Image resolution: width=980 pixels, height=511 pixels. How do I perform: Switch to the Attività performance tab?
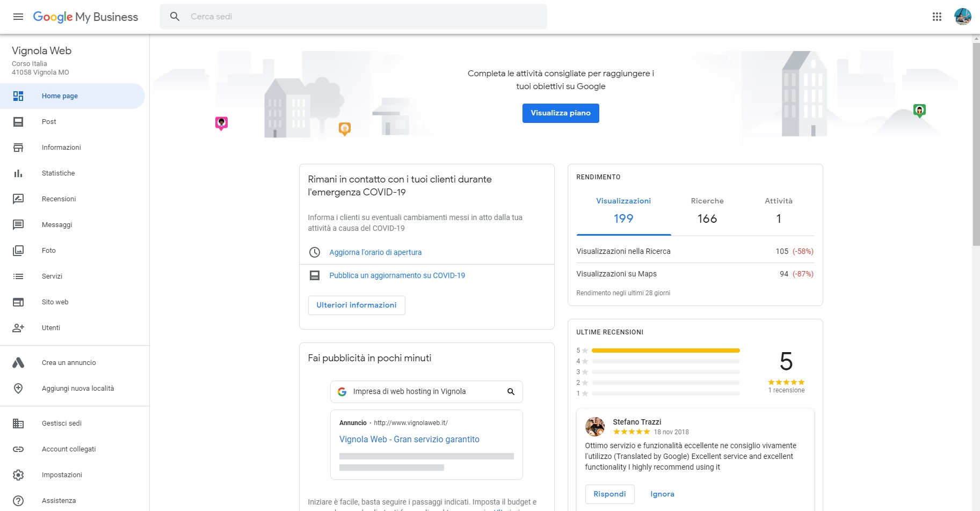pyautogui.click(x=778, y=211)
